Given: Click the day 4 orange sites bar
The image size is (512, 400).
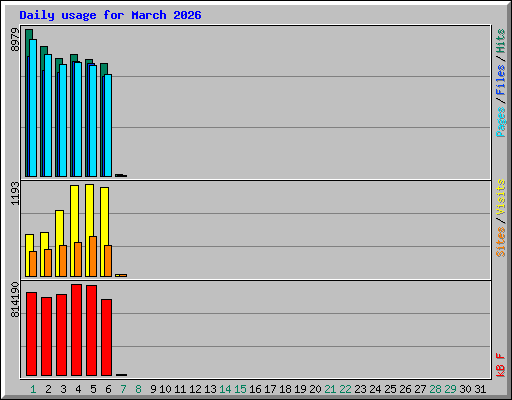Looking at the screenshot, I should click(78, 259).
